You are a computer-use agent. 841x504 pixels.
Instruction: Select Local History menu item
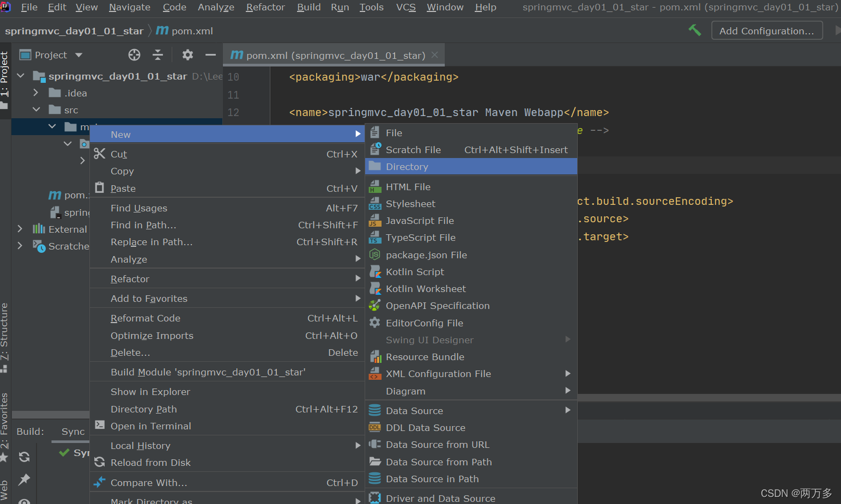click(x=227, y=445)
